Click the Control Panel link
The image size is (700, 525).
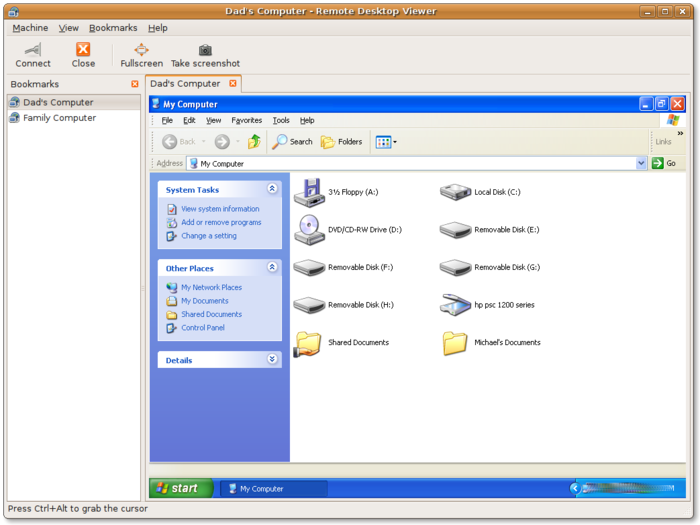point(202,328)
